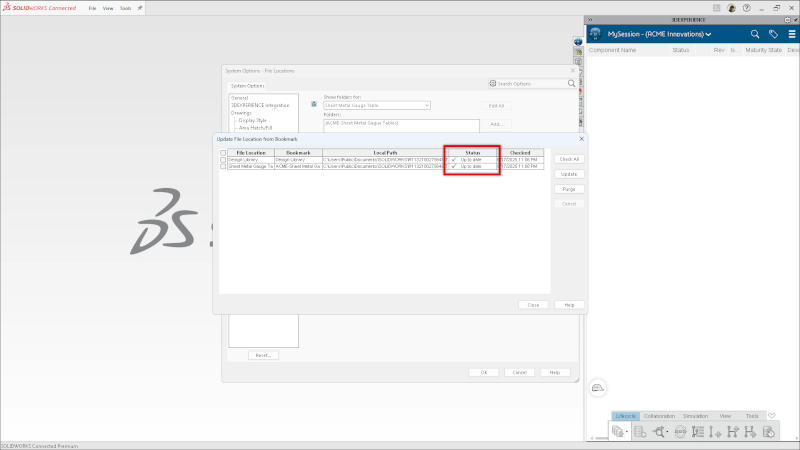800x450 pixels.
Task: Click the 3DEXPERIENCE compass icon
Action: click(595, 34)
